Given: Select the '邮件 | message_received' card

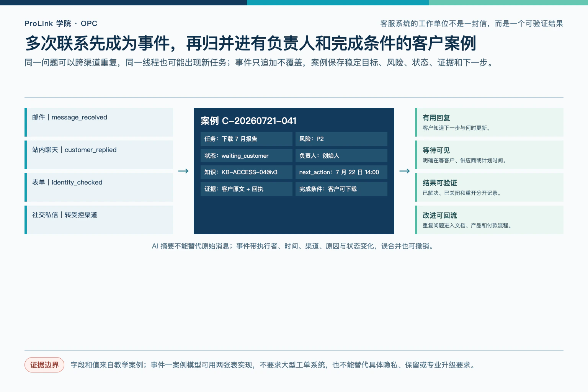Looking at the screenshot, I should [x=99, y=122].
